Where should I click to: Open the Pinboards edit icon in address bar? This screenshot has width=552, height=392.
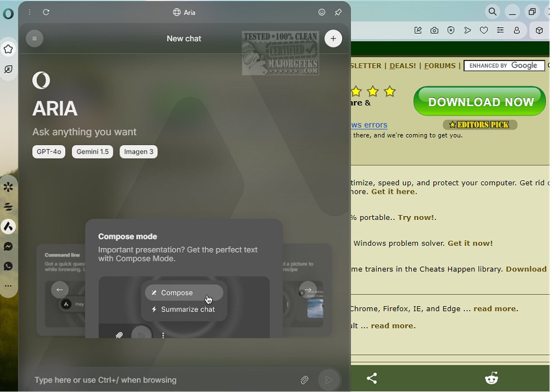pos(418,30)
